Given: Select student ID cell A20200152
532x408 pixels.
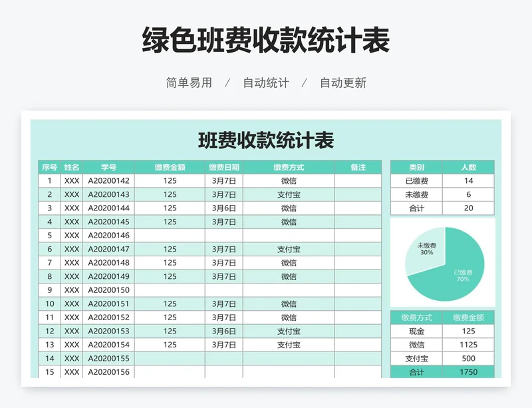Looking at the screenshot, I should click(108, 317).
